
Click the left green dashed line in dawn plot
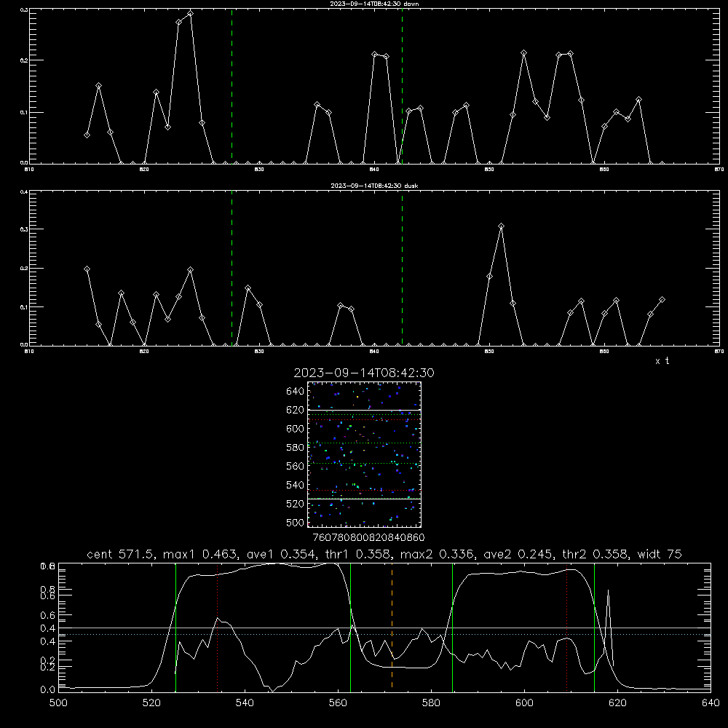pos(232,86)
